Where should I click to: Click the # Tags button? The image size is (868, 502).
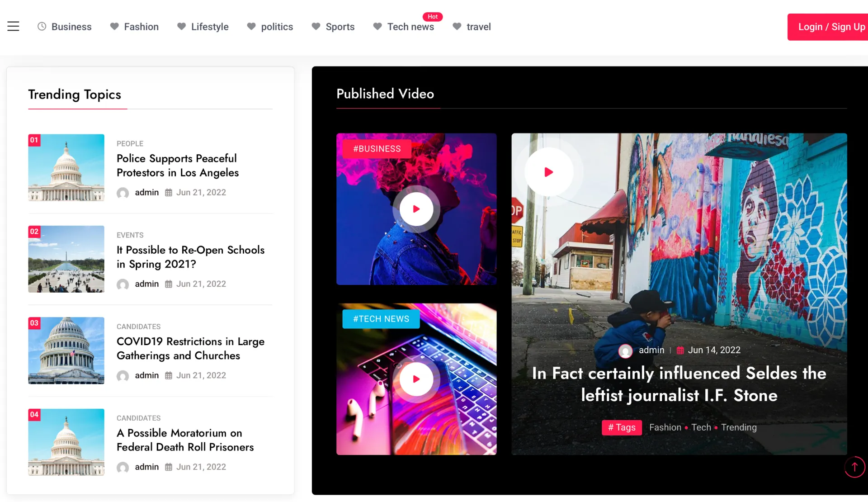coord(622,427)
